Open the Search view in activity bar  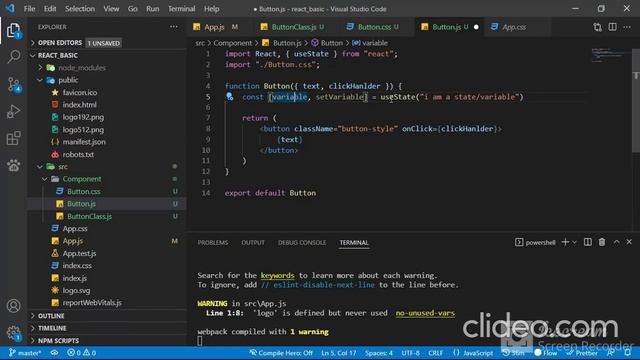pyautogui.click(x=13, y=57)
